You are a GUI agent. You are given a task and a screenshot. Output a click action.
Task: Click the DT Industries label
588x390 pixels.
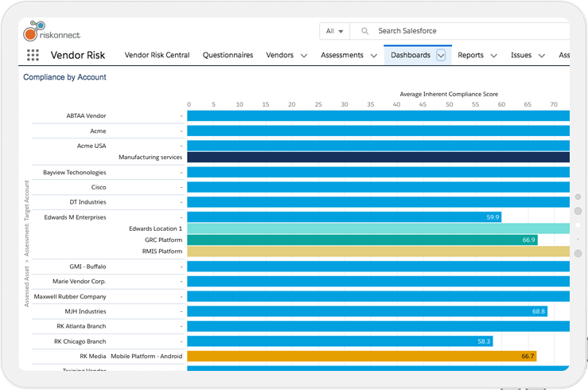88,202
